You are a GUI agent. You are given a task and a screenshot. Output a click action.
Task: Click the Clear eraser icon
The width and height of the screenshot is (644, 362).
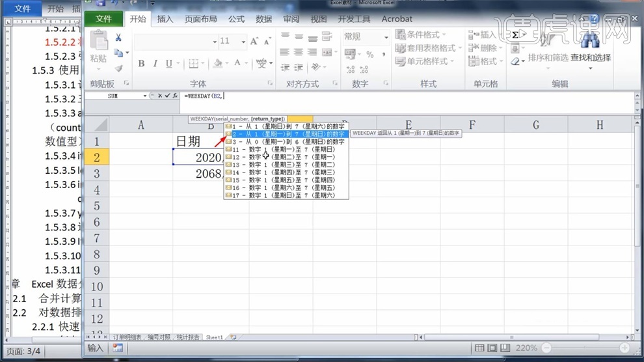tap(515, 62)
